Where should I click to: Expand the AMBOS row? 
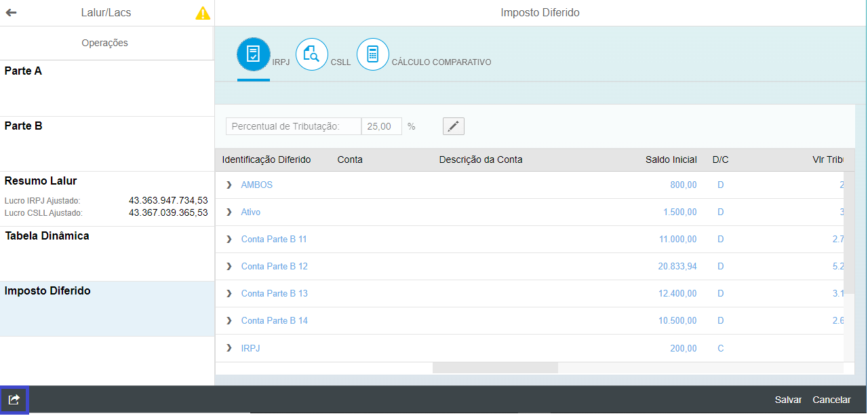click(x=229, y=185)
